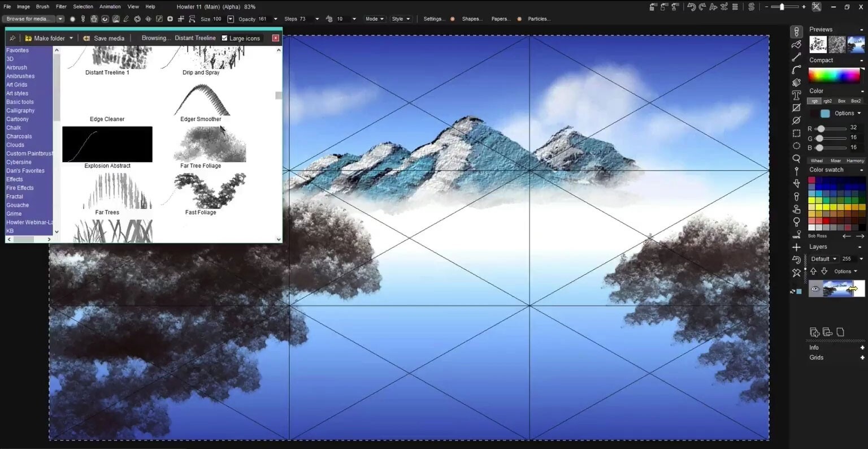Open the Shapes panel button

pos(472,19)
